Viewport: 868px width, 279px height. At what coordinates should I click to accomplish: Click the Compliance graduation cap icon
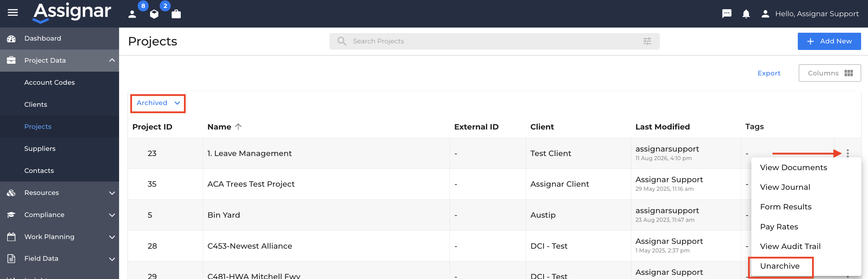tap(11, 215)
